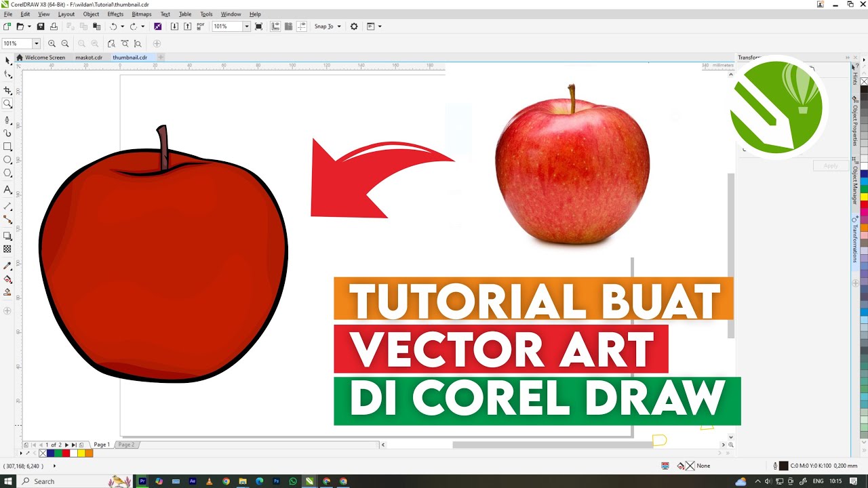
Task: Save the current document
Action: pyautogui.click(x=40, y=26)
